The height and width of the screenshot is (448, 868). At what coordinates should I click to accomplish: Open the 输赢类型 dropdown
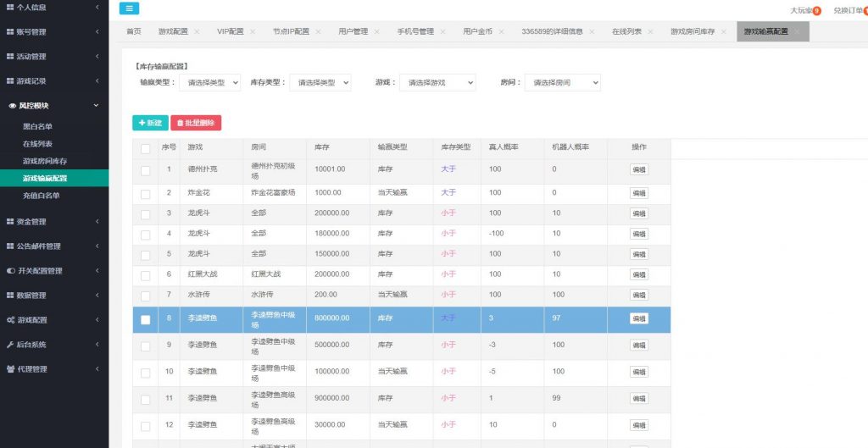tap(209, 83)
